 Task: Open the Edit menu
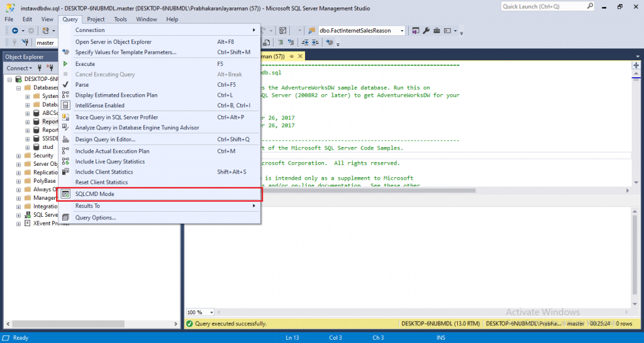pyautogui.click(x=28, y=19)
